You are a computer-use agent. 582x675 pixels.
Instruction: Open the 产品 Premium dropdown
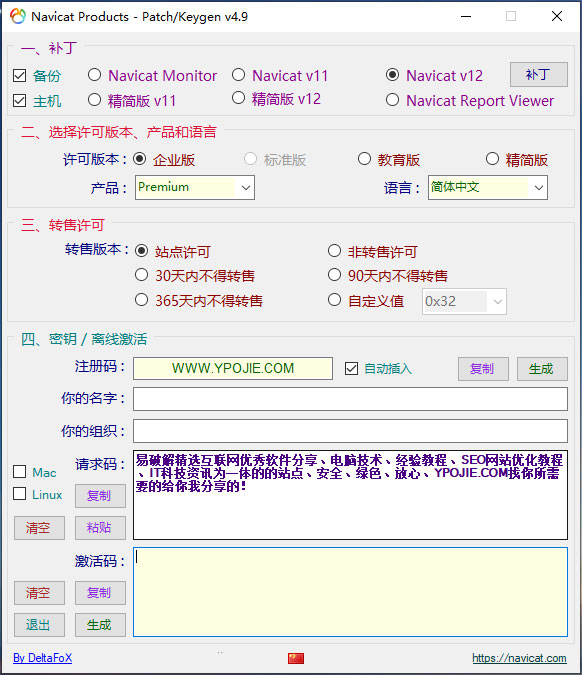195,187
